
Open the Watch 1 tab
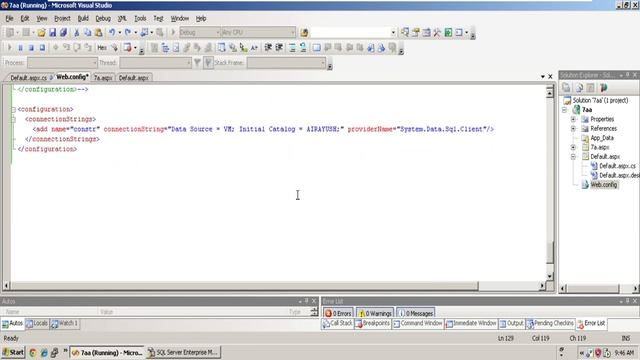click(64, 323)
